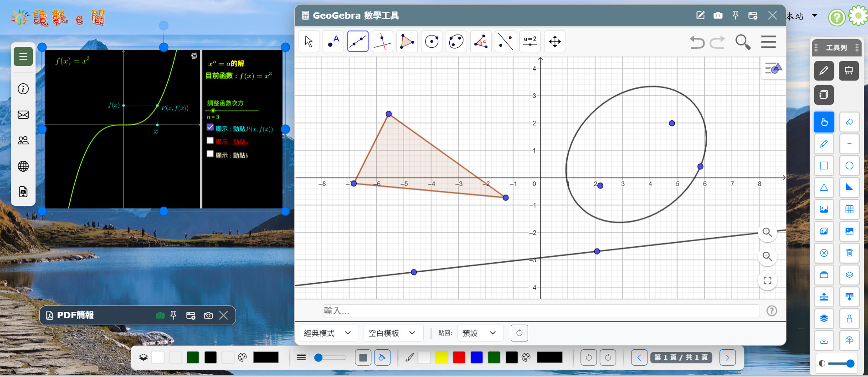Click the GeoGebra 輸入 input field
This screenshot has width=868, height=377.
pos(540,311)
